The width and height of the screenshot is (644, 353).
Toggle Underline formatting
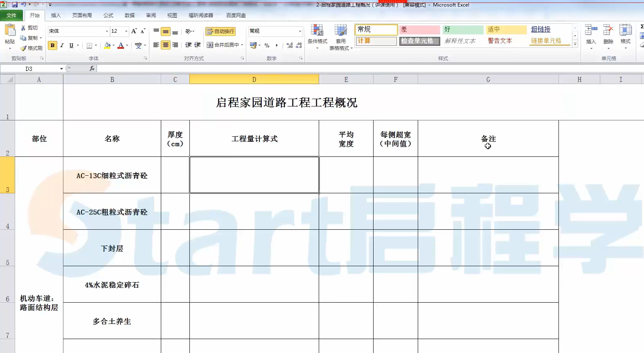click(71, 45)
